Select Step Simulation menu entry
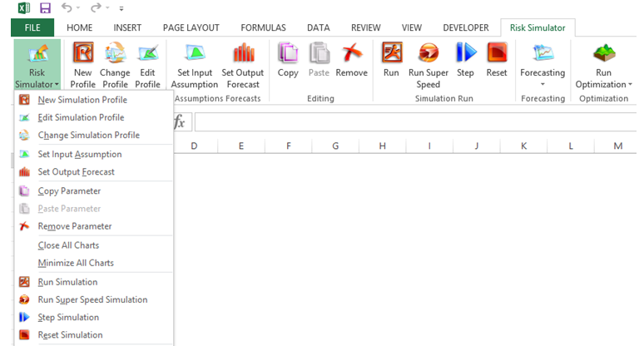This screenshot has height=346, width=644. [94, 318]
